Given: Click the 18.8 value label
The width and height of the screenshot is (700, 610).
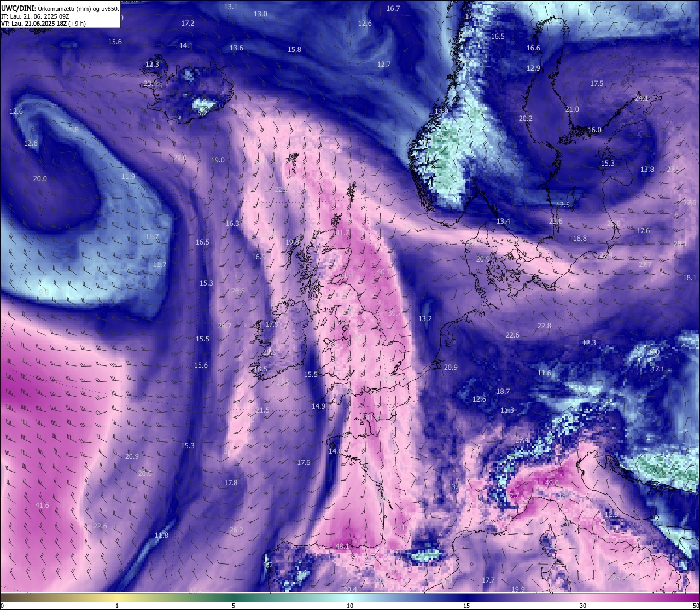Looking at the screenshot, I should pos(580,239).
